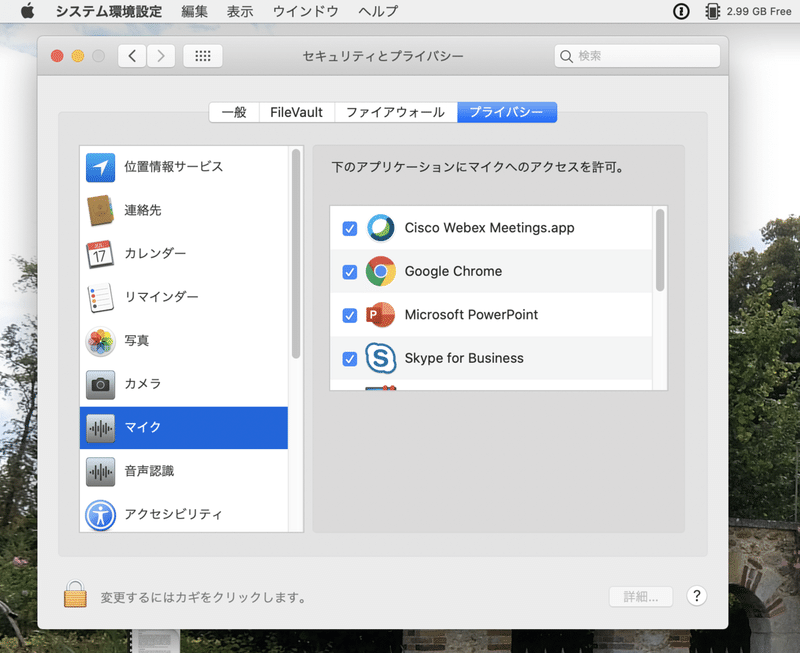Click the memory chip status icon
800x653 pixels.
tap(712, 11)
